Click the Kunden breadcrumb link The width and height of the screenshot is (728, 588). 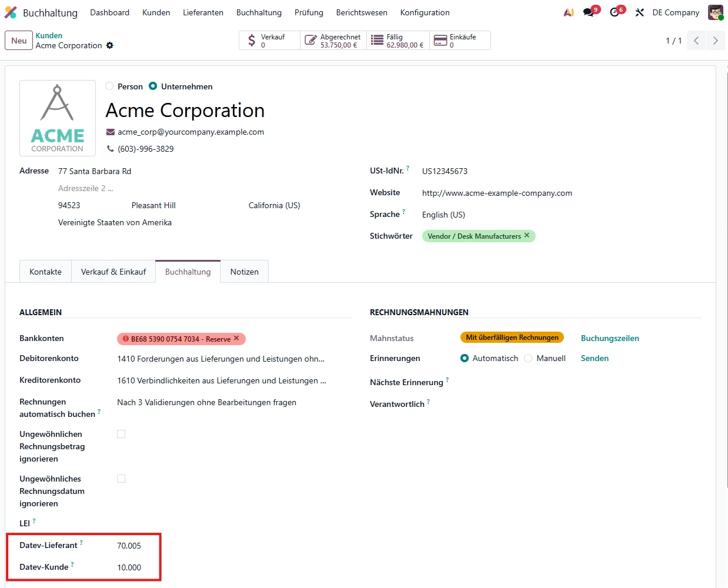(x=49, y=35)
